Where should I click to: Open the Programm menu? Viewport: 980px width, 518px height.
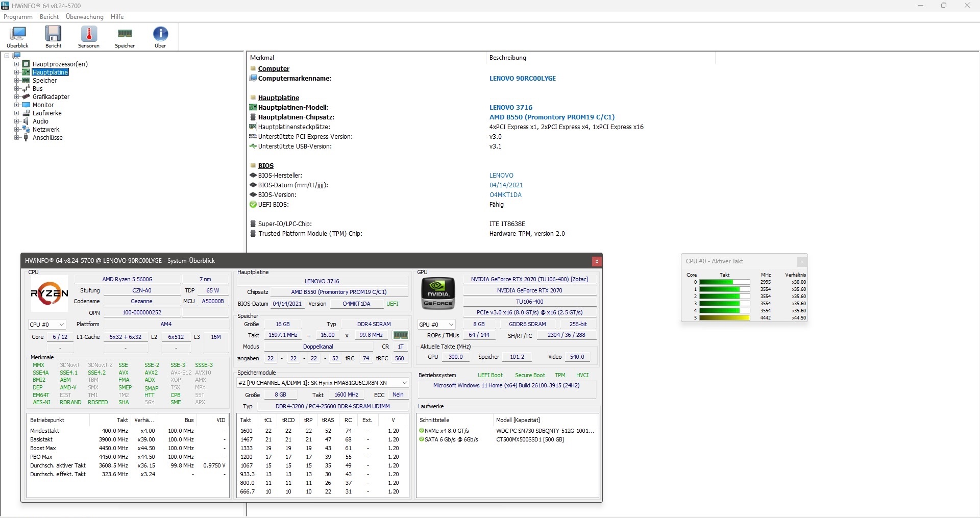18,17
